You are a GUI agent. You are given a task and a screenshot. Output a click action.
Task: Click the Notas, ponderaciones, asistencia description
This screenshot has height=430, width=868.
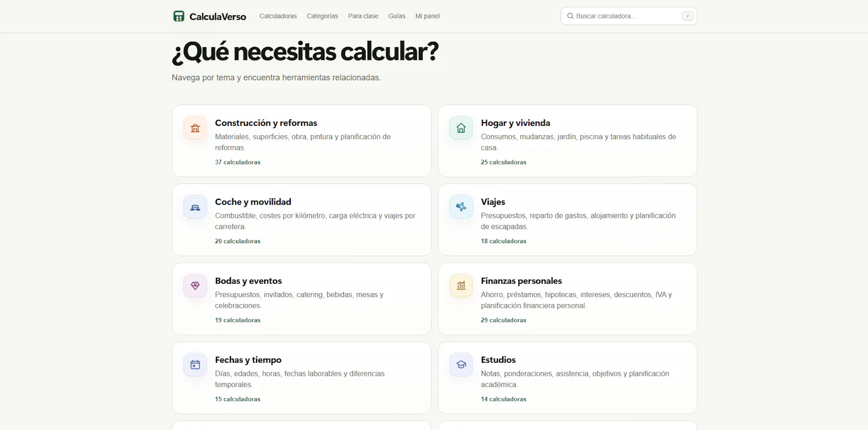pyautogui.click(x=575, y=379)
